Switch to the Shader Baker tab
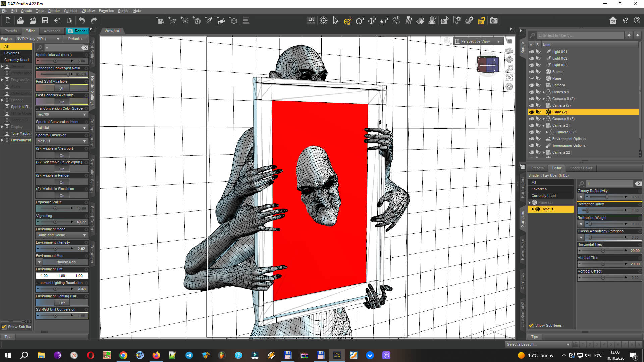This screenshot has width=644, height=362. pos(581,168)
